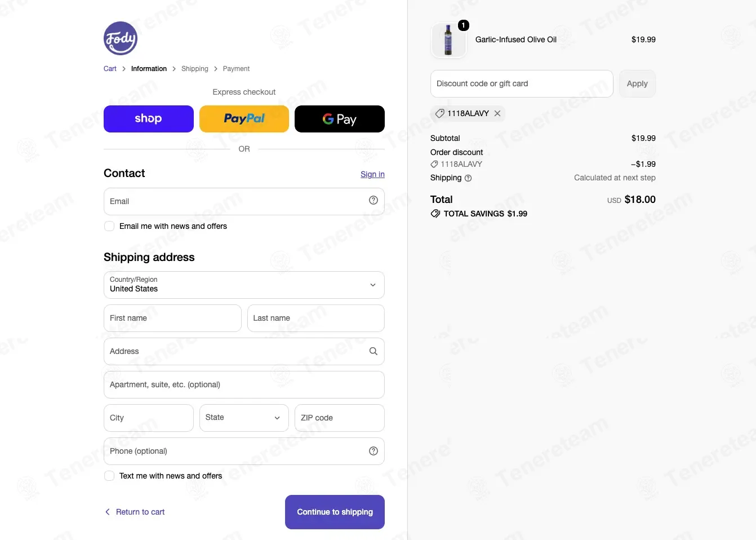Check out with the PayPal button
This screenshot has width=756, height=540.
pos(244,119)
